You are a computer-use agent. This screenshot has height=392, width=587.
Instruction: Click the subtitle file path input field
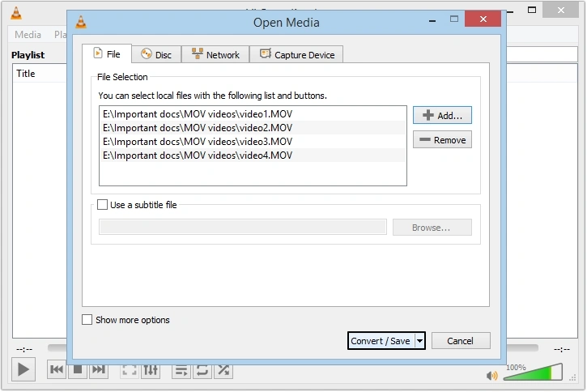243,228
